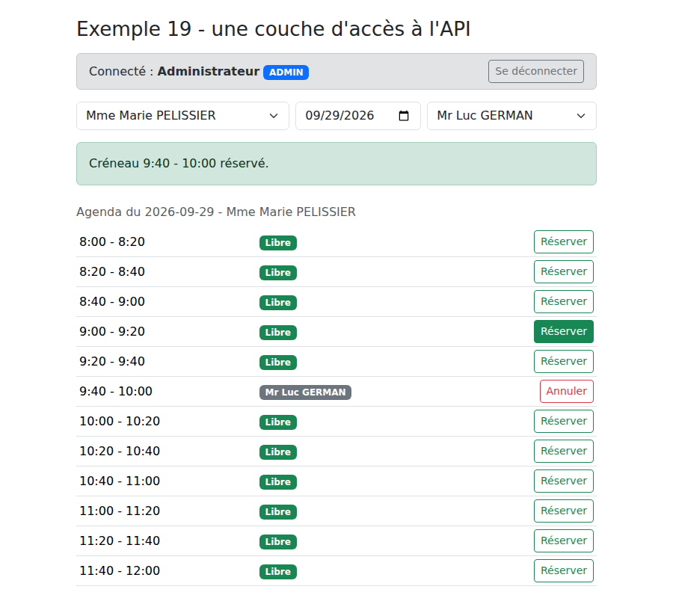Click the time label '9:40 - 10:00'
This screenshot has width=673, height=616.
pyautogui.click(x=116, y=391)
